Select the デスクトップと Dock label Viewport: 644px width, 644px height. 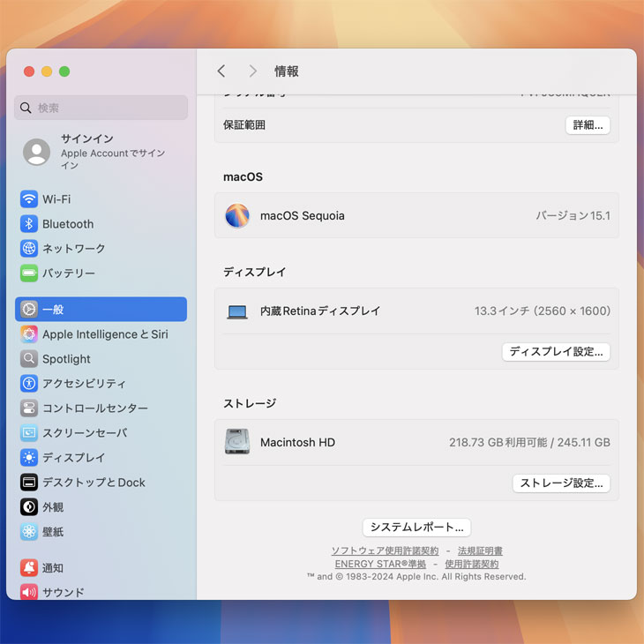pyautogui.click(x=94, y=483)
